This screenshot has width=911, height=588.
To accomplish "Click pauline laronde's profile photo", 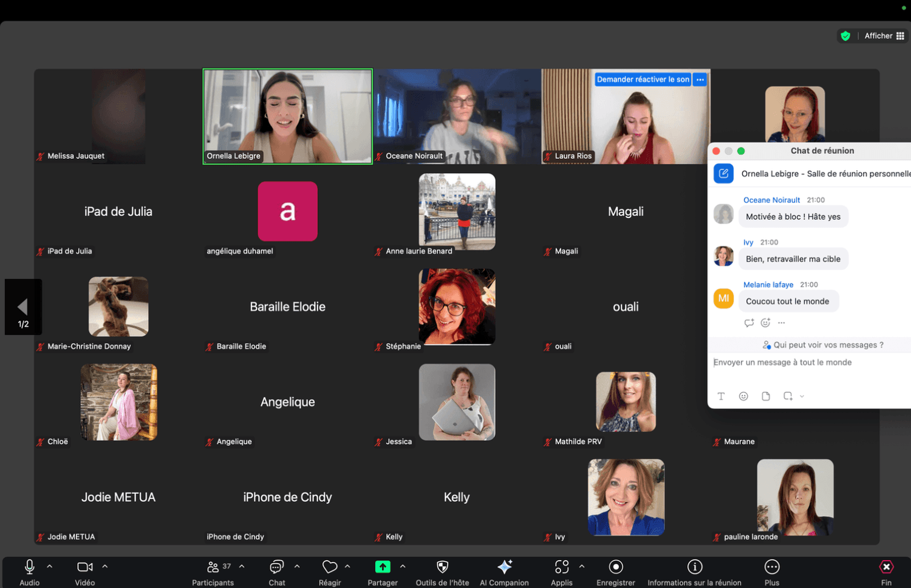I will [795, 497].
